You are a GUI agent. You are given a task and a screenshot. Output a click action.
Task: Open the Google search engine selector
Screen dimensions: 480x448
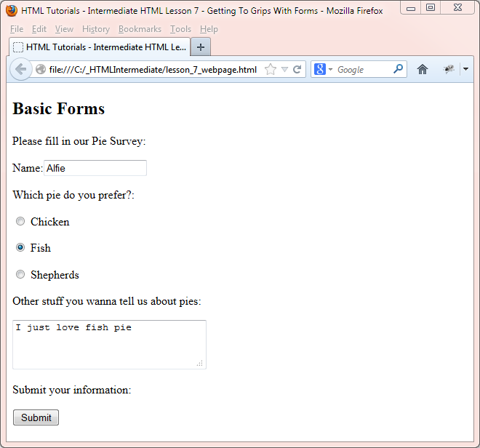323,70
